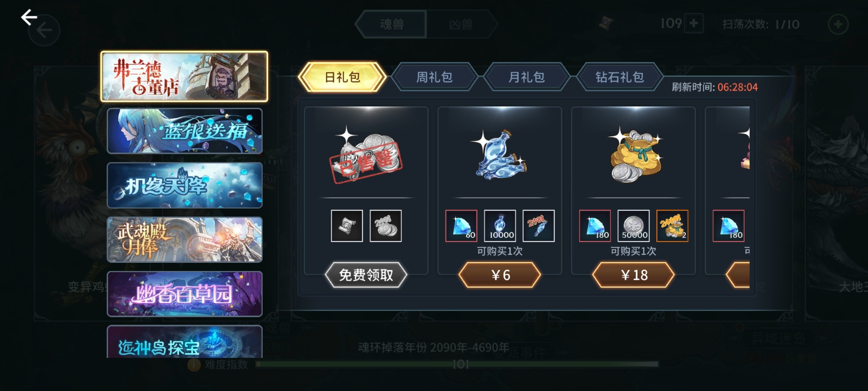The width and height of the screenshot is (868, 391).
Task: Buy the ¥6 daily pack
Action: pyautogui.click(x=500, y=275)
